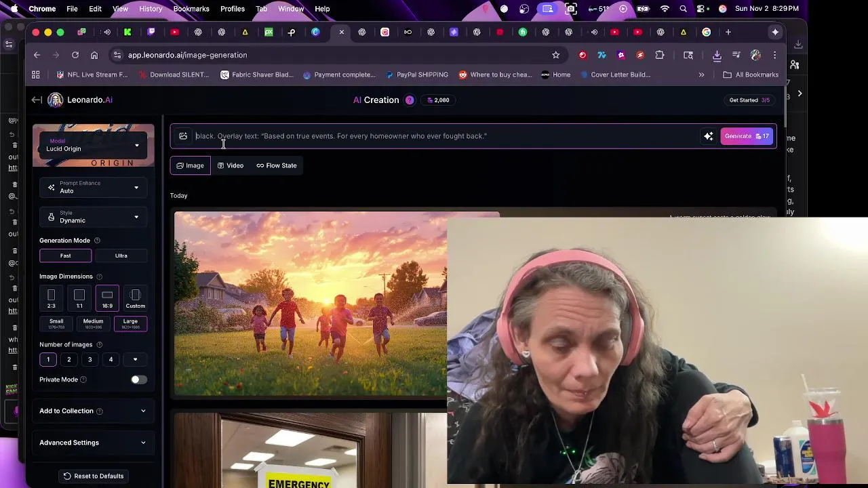Open the Profiles menu

233,9
